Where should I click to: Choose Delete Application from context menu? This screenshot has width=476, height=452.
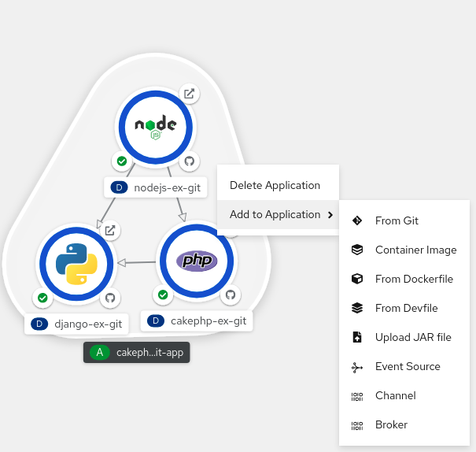[275, 185]
